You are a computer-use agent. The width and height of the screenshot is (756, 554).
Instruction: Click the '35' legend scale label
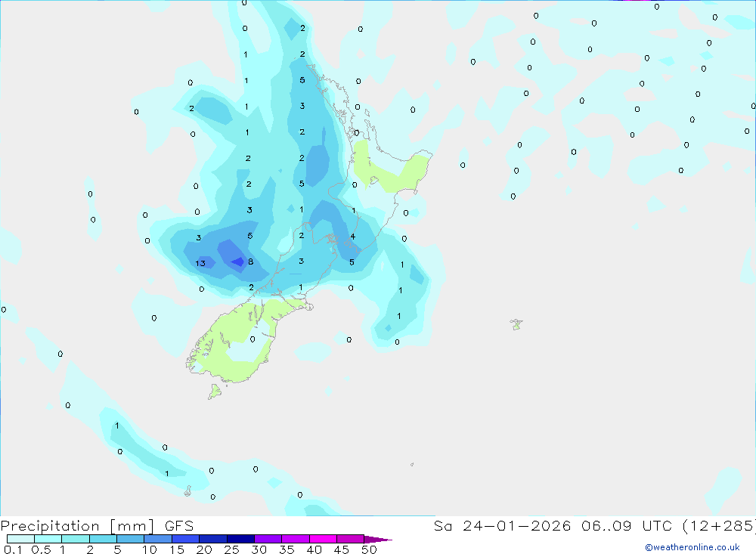pos(287,549)
